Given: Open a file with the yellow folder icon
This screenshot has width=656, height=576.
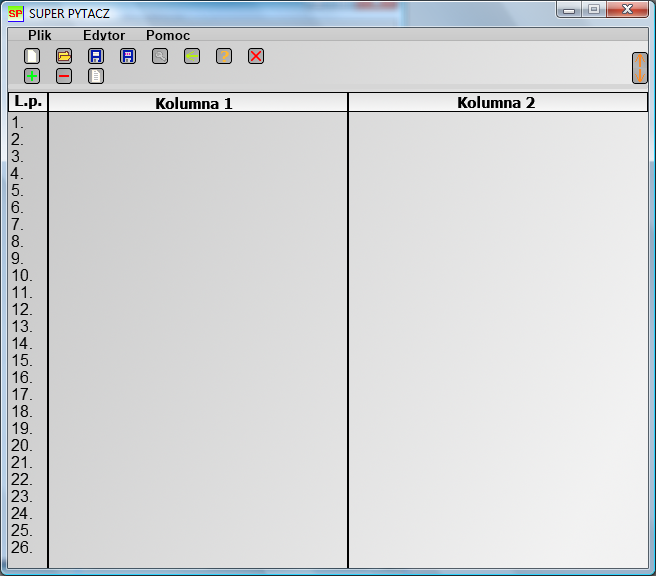Looking at the screenshot, I should [x=64, y=56].
